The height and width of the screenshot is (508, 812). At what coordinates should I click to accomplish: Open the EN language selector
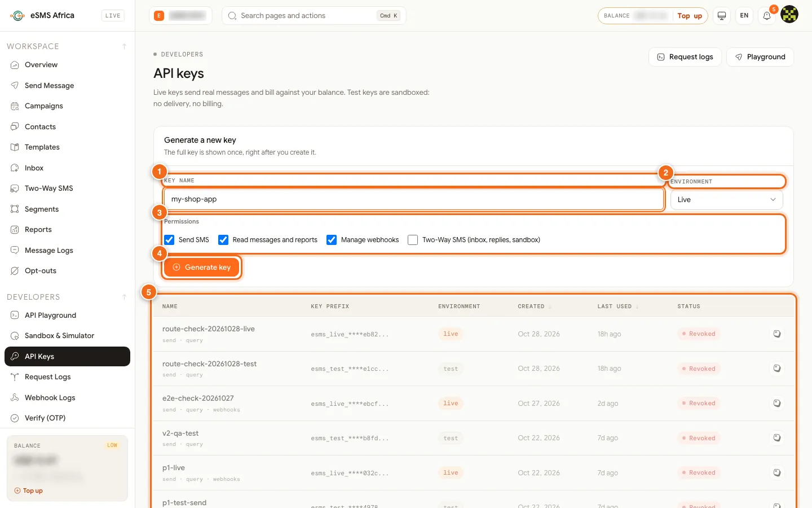(744, 16)
